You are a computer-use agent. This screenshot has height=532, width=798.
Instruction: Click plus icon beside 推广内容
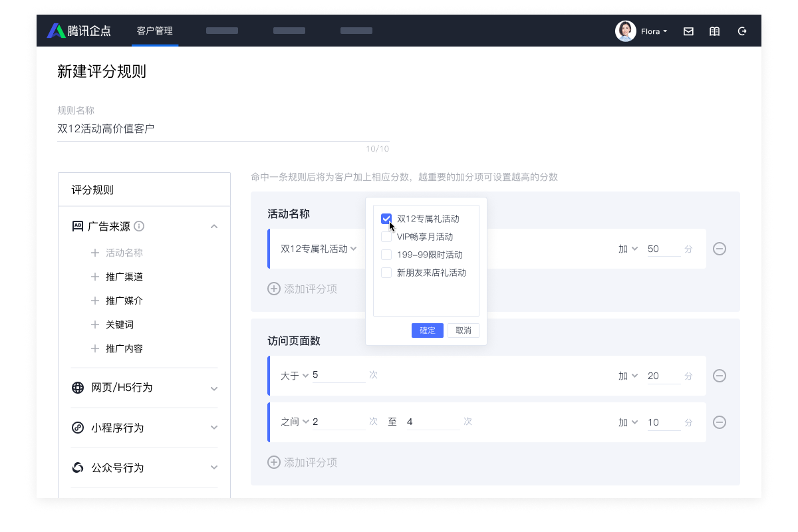[94, 348]
